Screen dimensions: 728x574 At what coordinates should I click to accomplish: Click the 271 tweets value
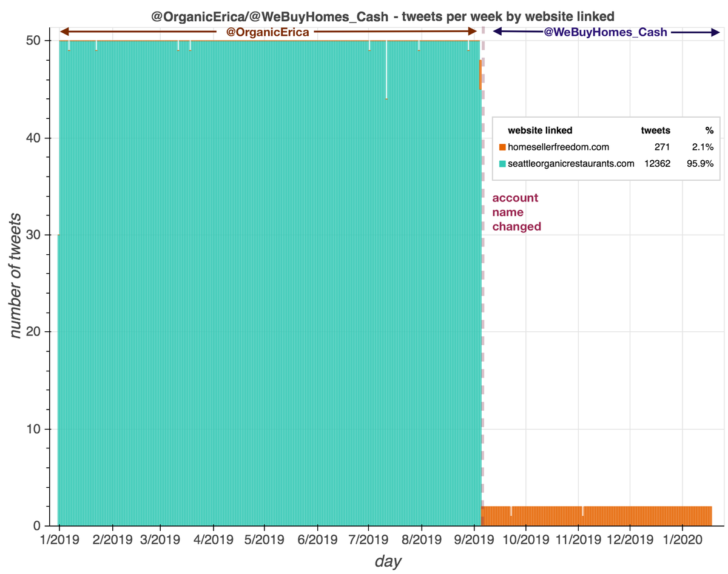(x=662, y=147)
